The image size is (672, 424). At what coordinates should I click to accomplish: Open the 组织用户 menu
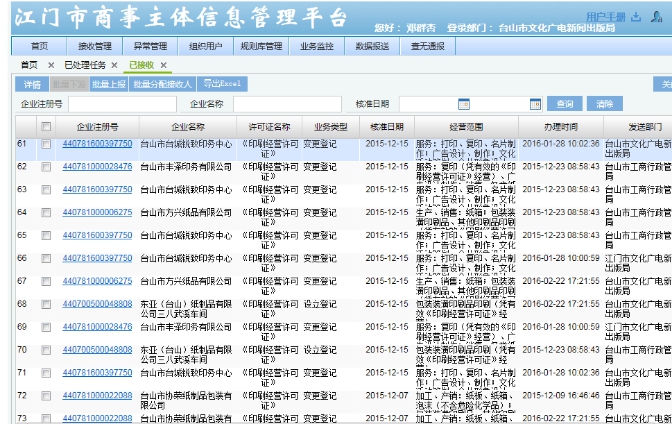(206, 46)
